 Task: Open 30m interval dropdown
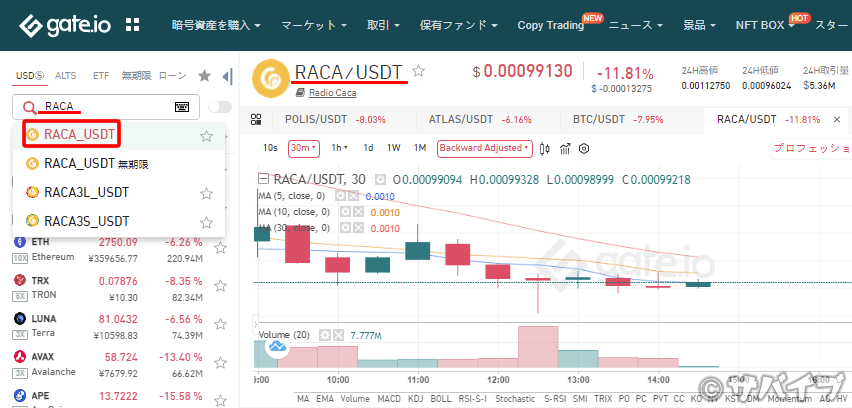click(304, 148)
